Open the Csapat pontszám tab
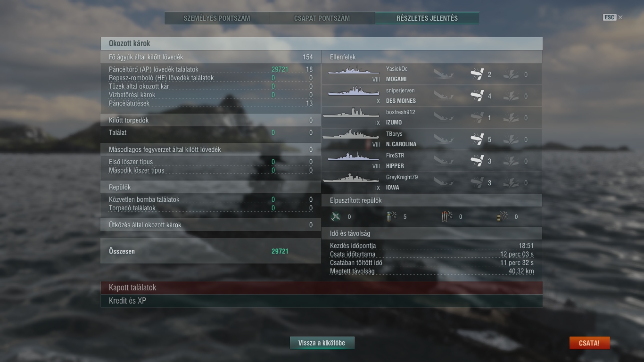The image size is (644, 362). click(x=322, y=18)
